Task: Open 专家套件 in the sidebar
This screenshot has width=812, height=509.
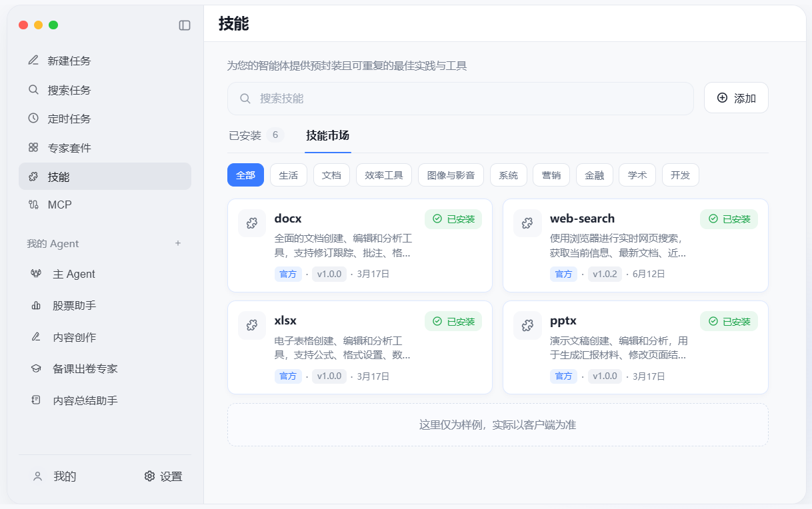Action: tap(105, 147)
